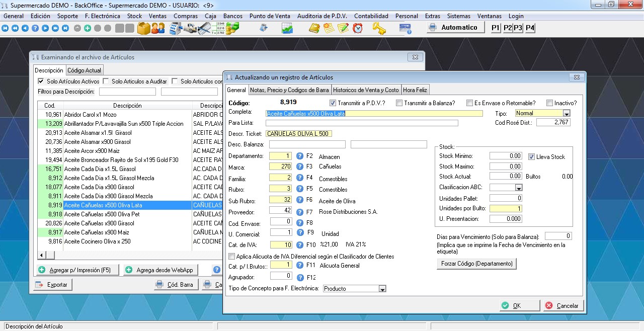The image size is (644, 331).
Task: Open the Contabilidad menu
Action: tap(371, 16)
